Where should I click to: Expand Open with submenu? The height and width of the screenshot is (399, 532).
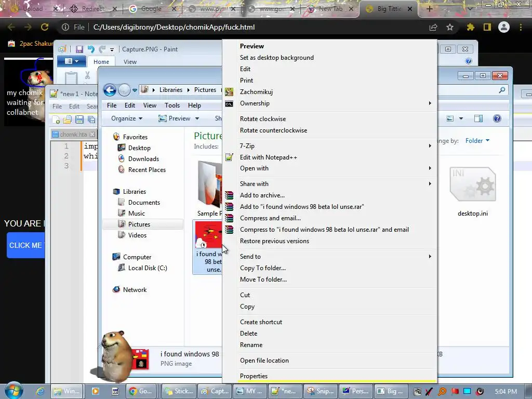430,168
